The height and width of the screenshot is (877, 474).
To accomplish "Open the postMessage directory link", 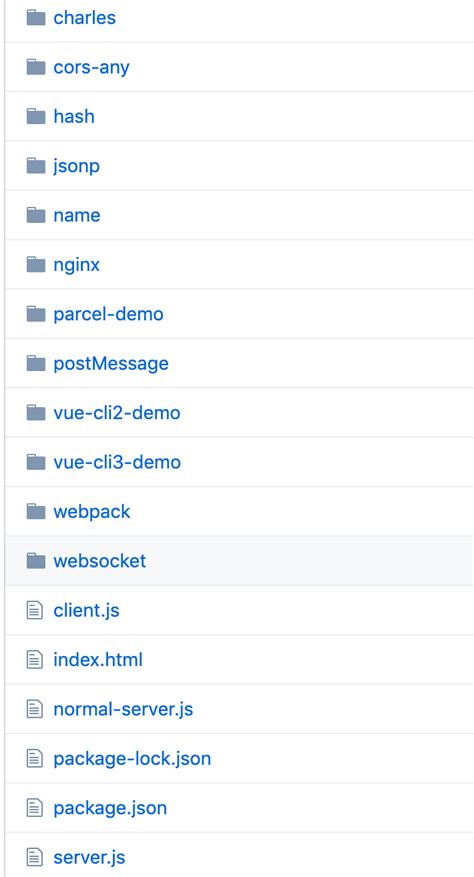I will (x=111, y=364).
